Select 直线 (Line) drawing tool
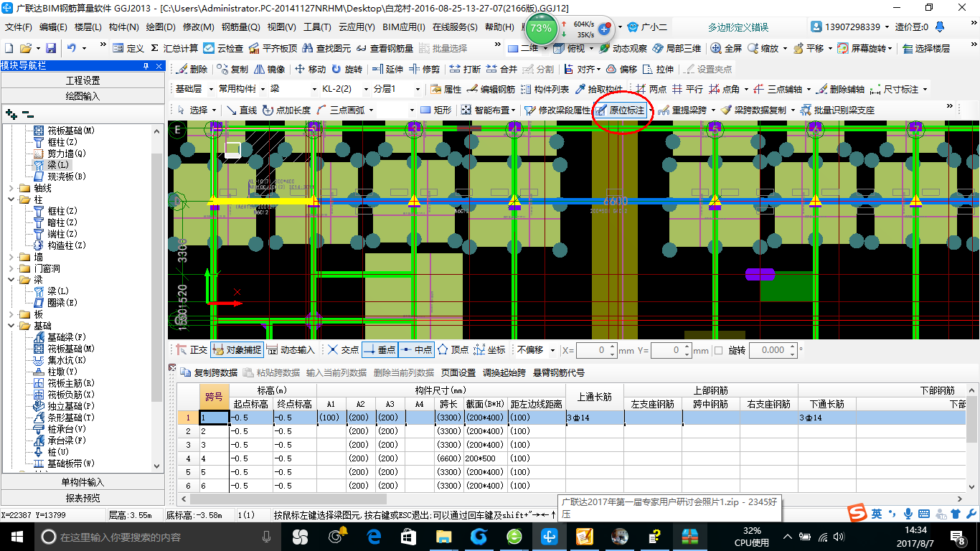The image size is (980, 551). [x=241, y=110]
